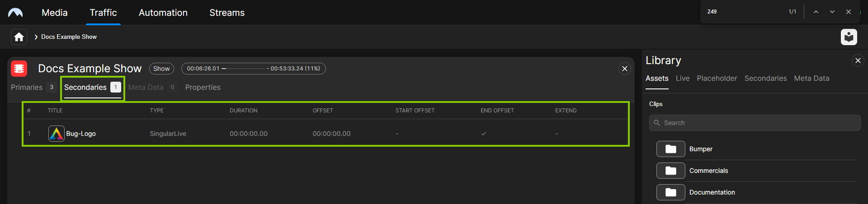This screenshot has width=868, height=204.
Task: Click the red Docs Example Show icon
Action: [x=19, y=69]
